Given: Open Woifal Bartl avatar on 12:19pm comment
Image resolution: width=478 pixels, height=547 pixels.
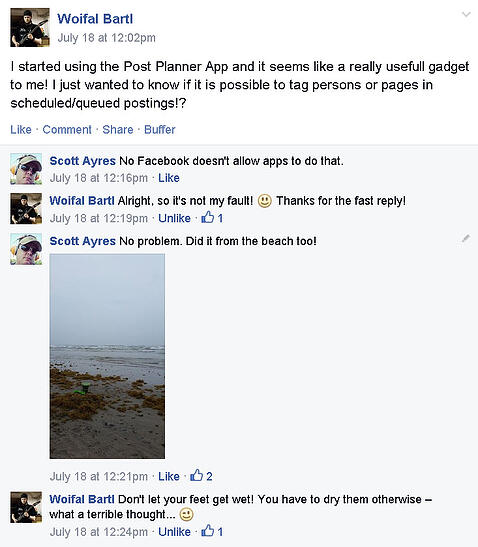Looking at the screenshot, I should (26, 208).
